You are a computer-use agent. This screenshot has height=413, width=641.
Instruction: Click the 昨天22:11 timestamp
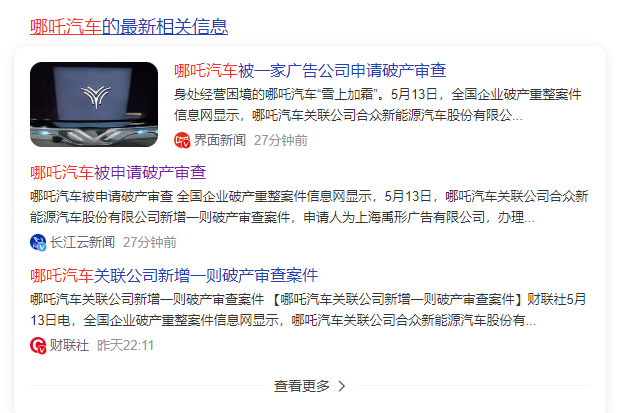click(126, 346)
